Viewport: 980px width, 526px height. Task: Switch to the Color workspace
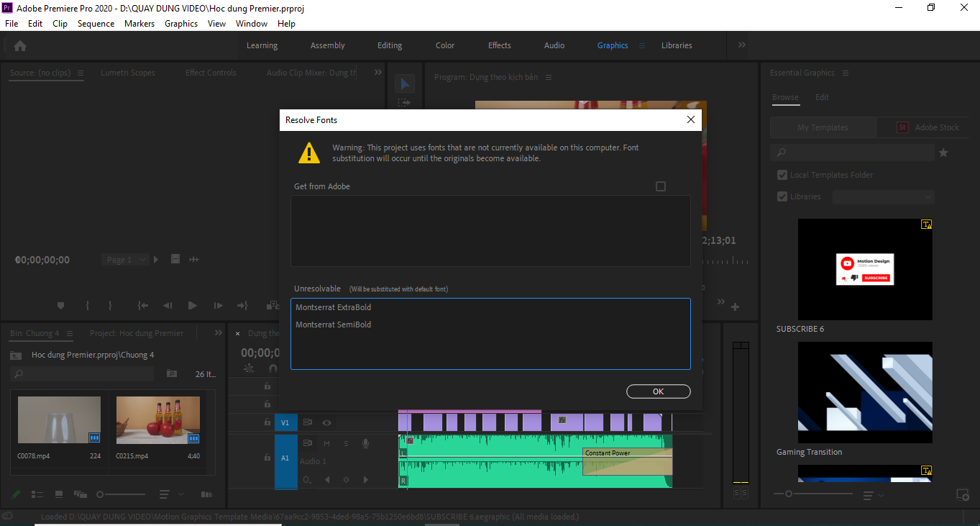pos(445,45)
